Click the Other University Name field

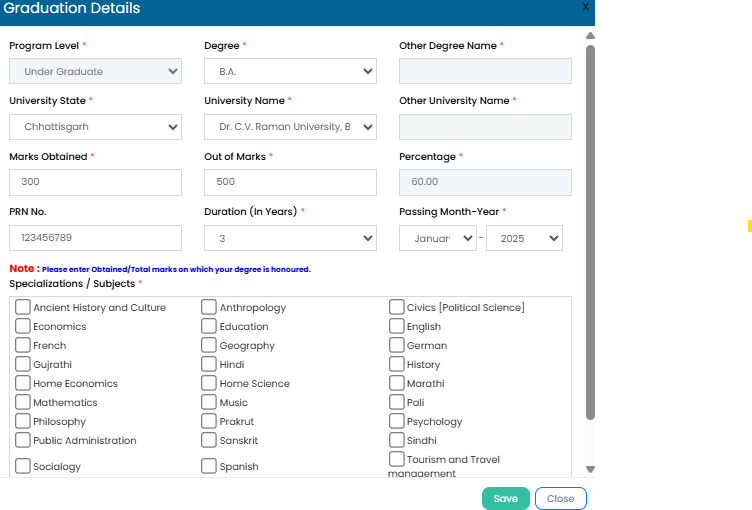coord(485,127)
